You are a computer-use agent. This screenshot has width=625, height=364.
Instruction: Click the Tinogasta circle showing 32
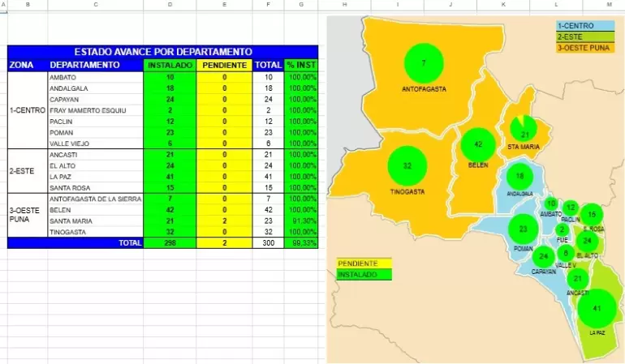point(407,165)
